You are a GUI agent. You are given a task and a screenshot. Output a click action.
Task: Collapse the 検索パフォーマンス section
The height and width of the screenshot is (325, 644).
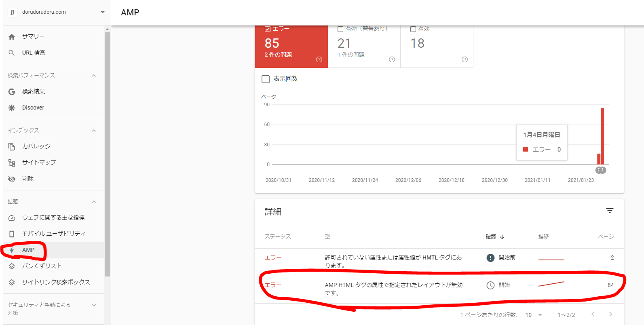tap(94, 76)
